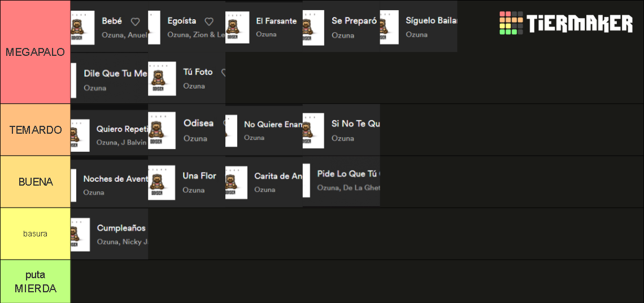Click the TierMaker logo
The width and height of the screenshot is (644, 303).
pos(566,23)
